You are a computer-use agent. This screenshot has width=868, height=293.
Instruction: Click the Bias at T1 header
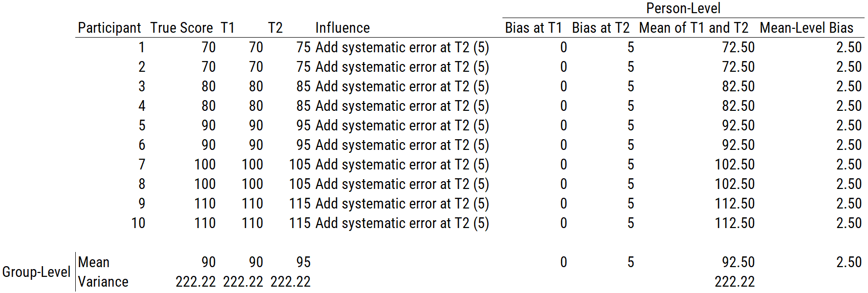[533, 28]
